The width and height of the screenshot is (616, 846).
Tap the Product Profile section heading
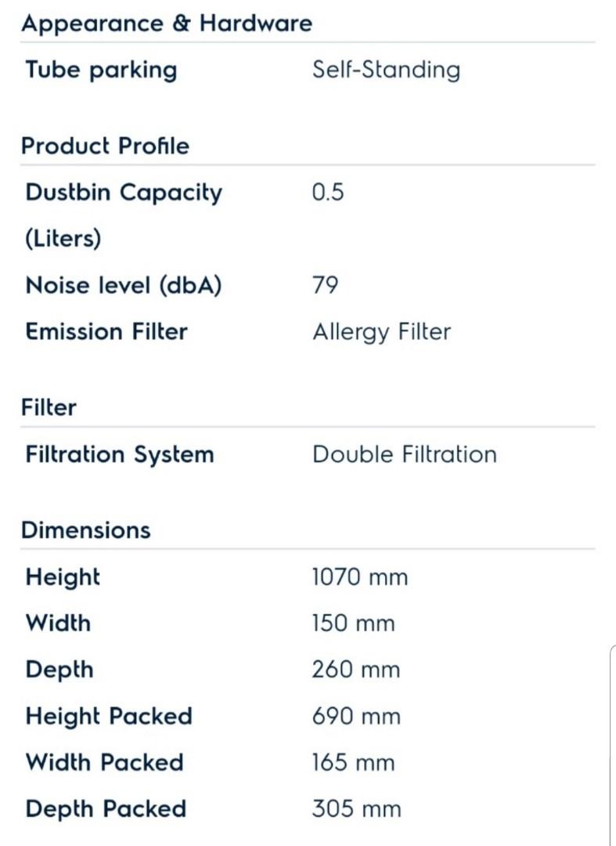[x=105, y=146]
